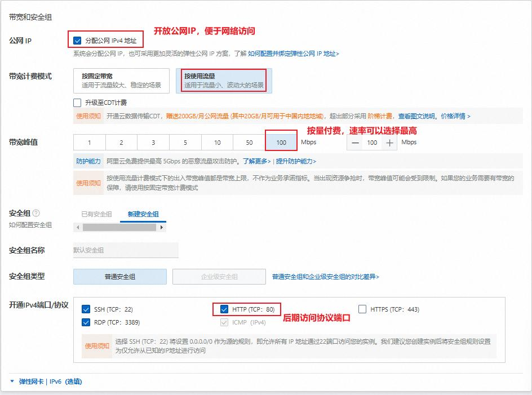
Task: Decrease bandwidth with minus stepper
Action: [355, 143]
